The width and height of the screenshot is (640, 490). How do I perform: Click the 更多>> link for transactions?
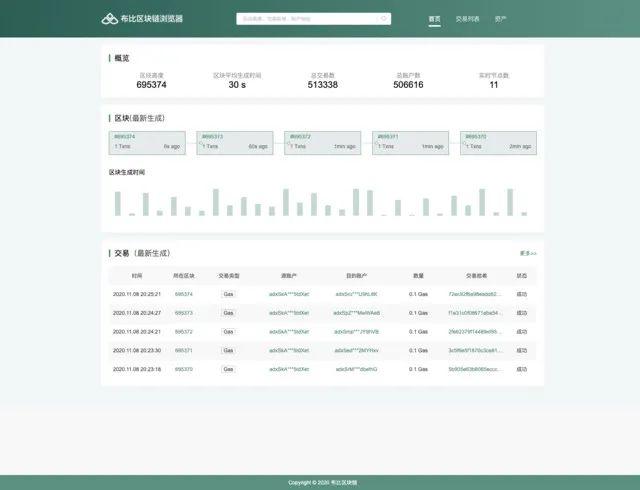pos(528,254)
